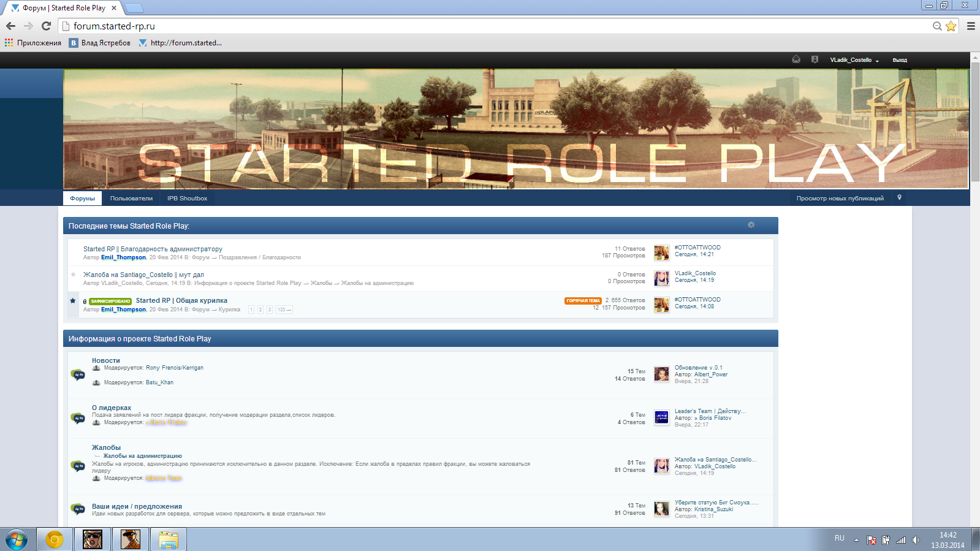The height and width of the screenshot is (551, 980).
Task: Open File Explorer from the taskbar
Action: click(x=169, y=540)
